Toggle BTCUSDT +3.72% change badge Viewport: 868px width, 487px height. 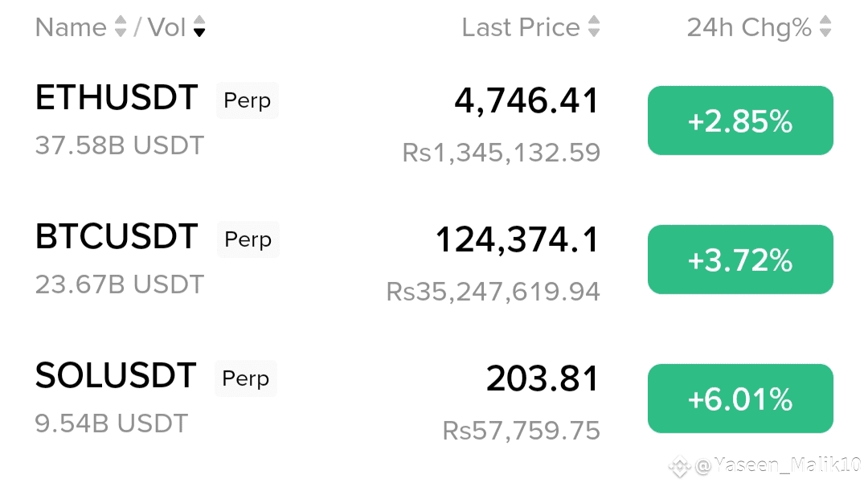[740, 260]
